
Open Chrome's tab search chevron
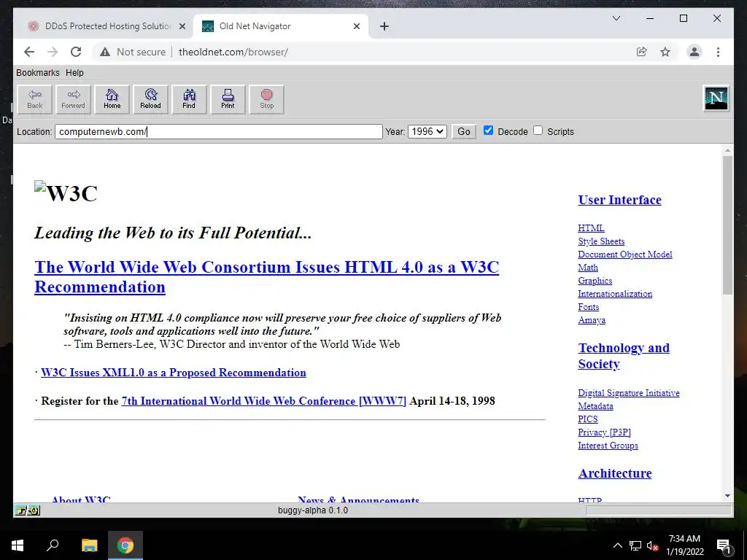coord(616,18)
